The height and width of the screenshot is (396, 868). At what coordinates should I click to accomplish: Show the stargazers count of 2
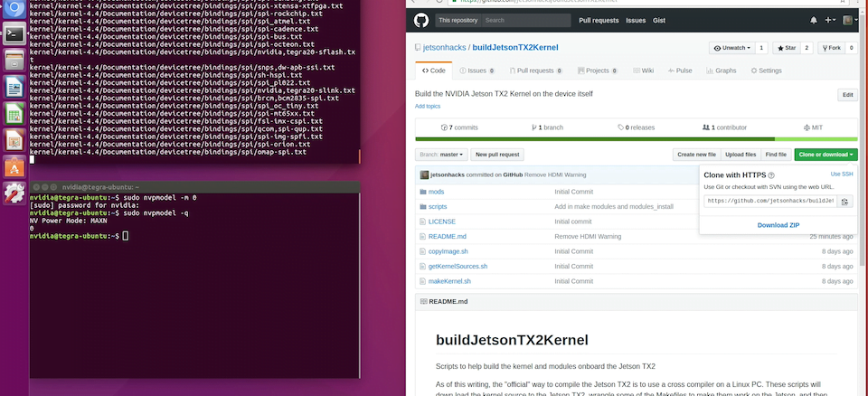pos(807,48)
